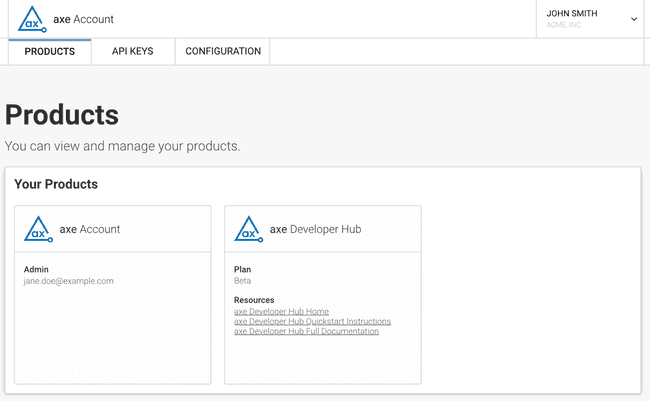
Task: Click the axe Developer Hub card logo
Action: [x=249, y=229]
